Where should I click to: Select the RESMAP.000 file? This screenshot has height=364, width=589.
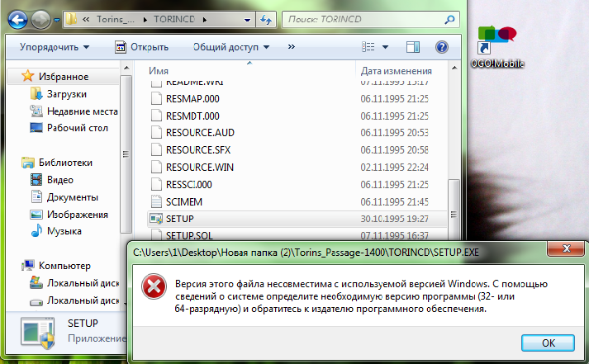pyautogui.click(x=192, y=99)
